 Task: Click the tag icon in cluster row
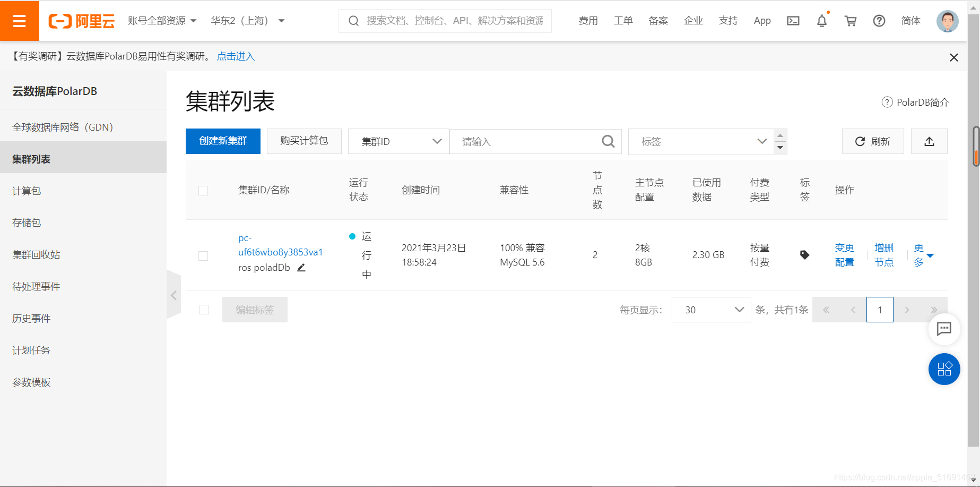click(x=804, y=255)
